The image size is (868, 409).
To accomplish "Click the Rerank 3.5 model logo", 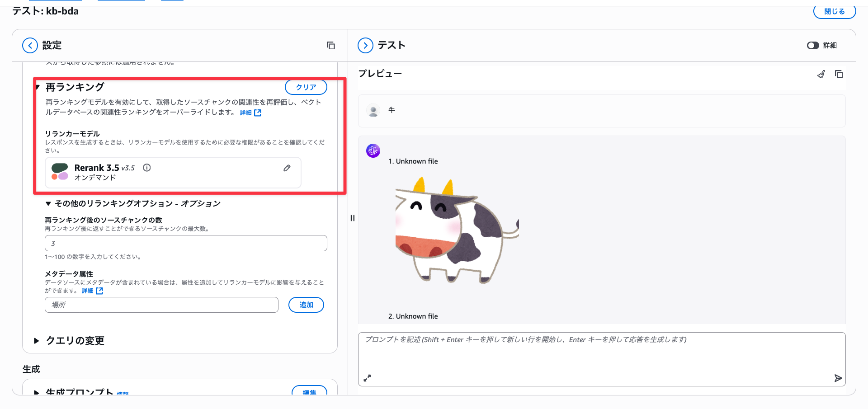I will click(60, 172).
